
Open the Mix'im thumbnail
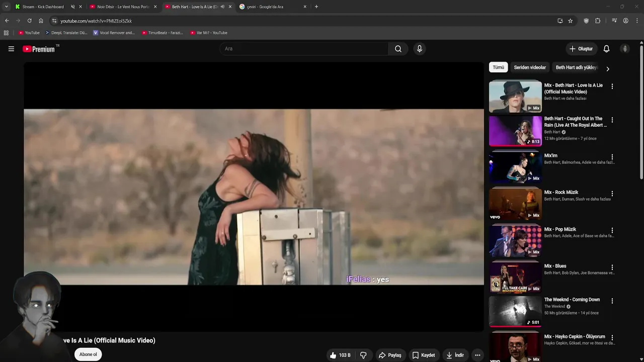(x=515, y=167)
